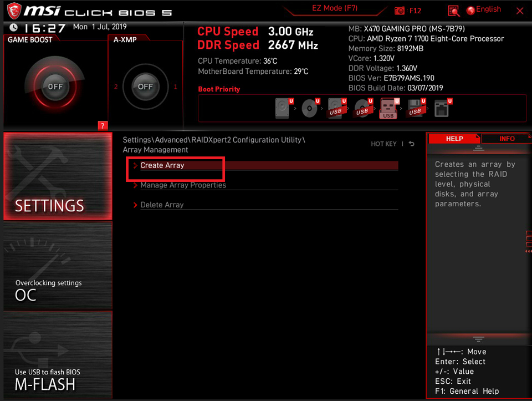Open the SETTINGS section
The image size is (532, 401).
tap(58, 176)
